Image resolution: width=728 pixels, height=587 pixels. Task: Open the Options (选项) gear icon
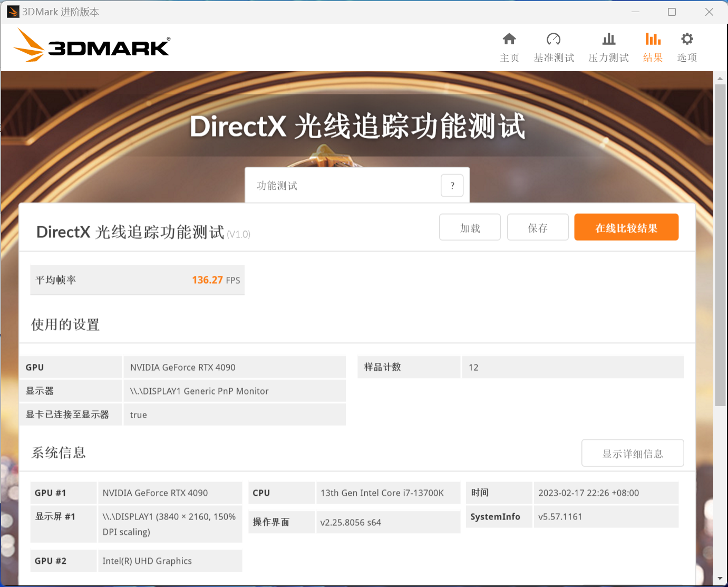(x=687, y=40)
